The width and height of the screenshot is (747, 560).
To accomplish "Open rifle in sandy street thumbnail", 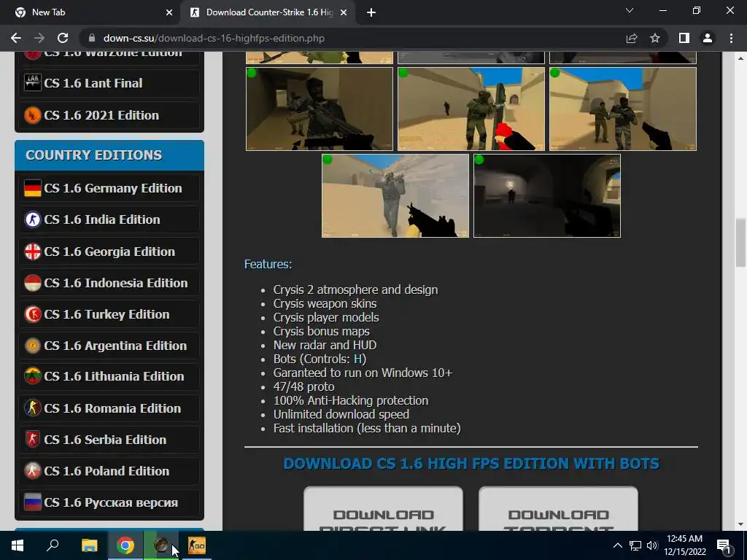I will [395, 195].
